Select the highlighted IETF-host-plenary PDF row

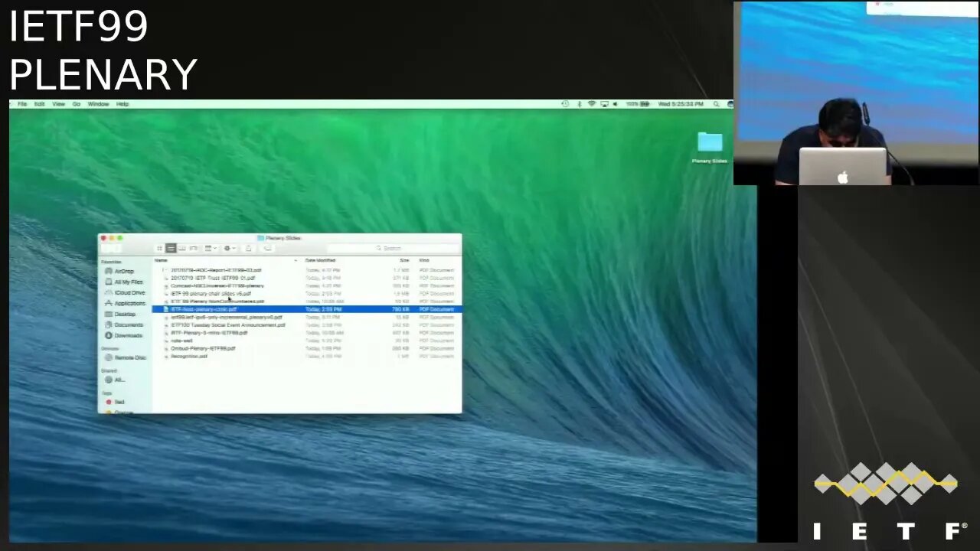(306, 309)
